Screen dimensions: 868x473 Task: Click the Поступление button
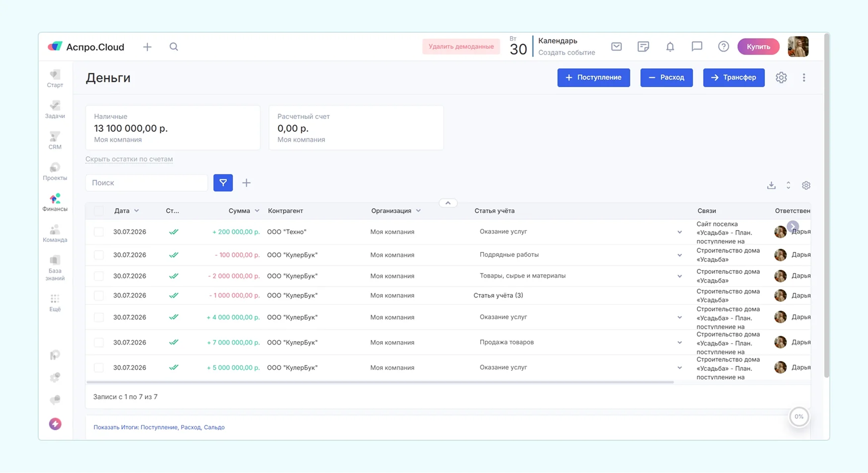(x=594, y=77)
